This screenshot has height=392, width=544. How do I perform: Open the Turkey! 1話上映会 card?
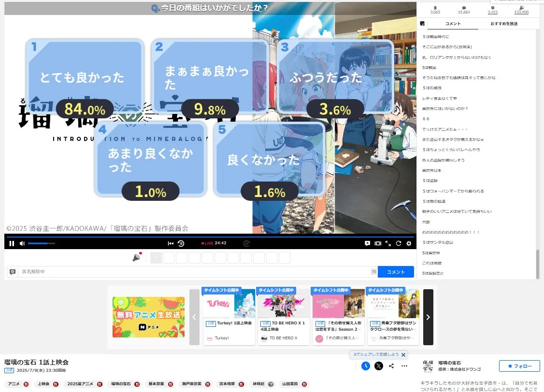229,316
